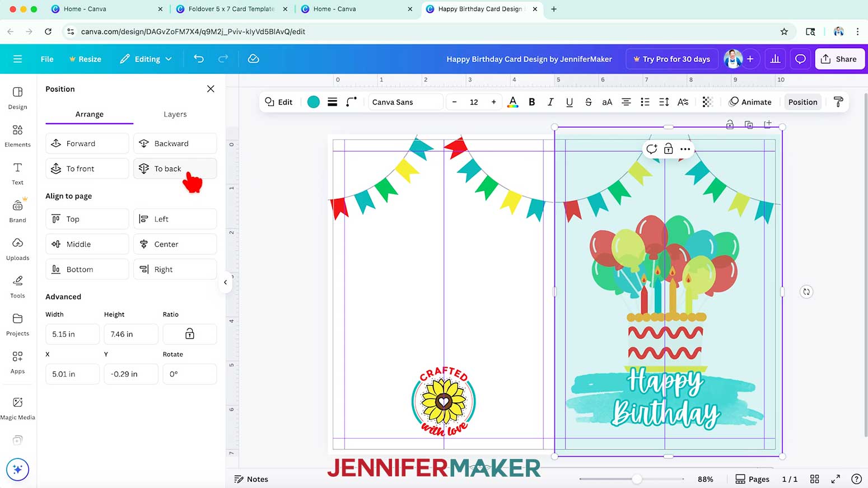The image size is (868, 488).
Task: Undo the last action
Action: click(198, 59)
